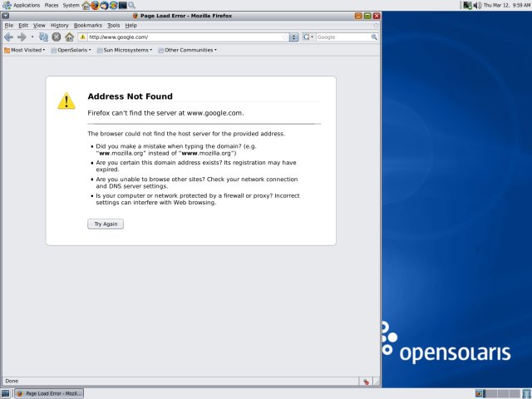Open the home folder launcher in panel
The image size is (532, 399).
pyautogui.click(x=86, y=6)
